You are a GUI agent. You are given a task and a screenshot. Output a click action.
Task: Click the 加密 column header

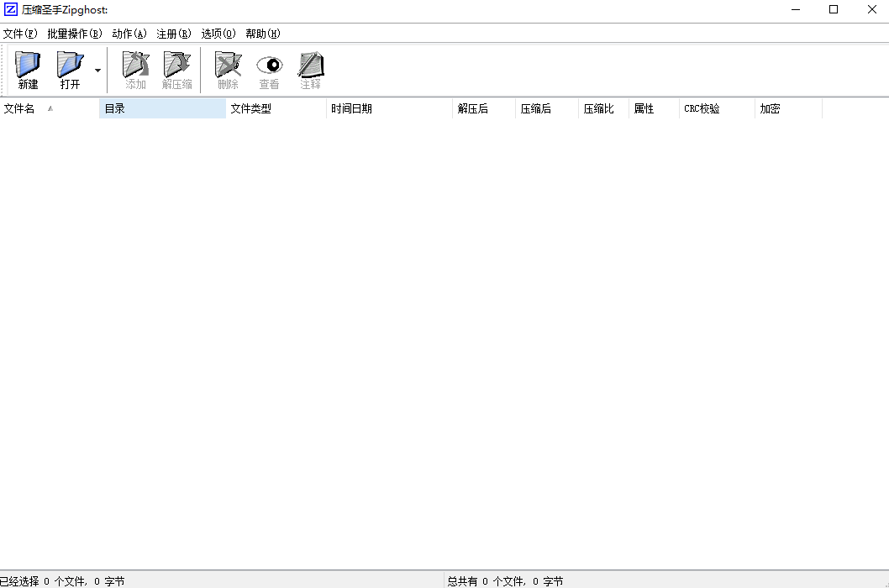pyautogui.click(x=787, y=108)
